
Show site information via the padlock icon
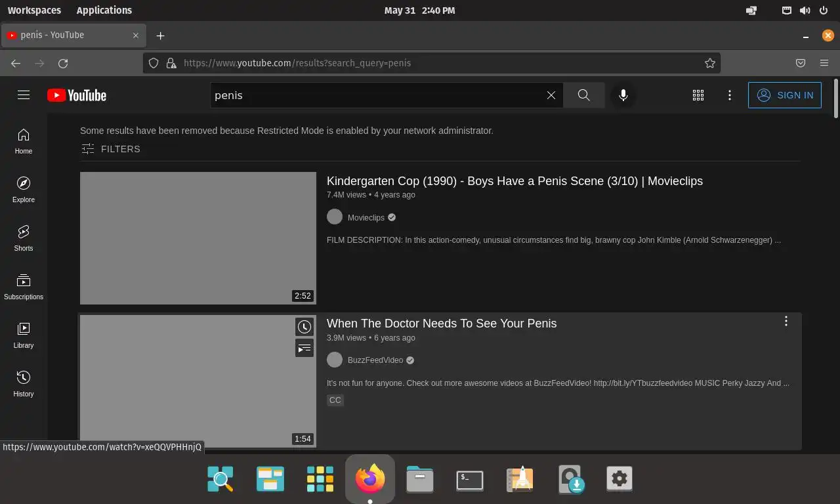(171, 63)
